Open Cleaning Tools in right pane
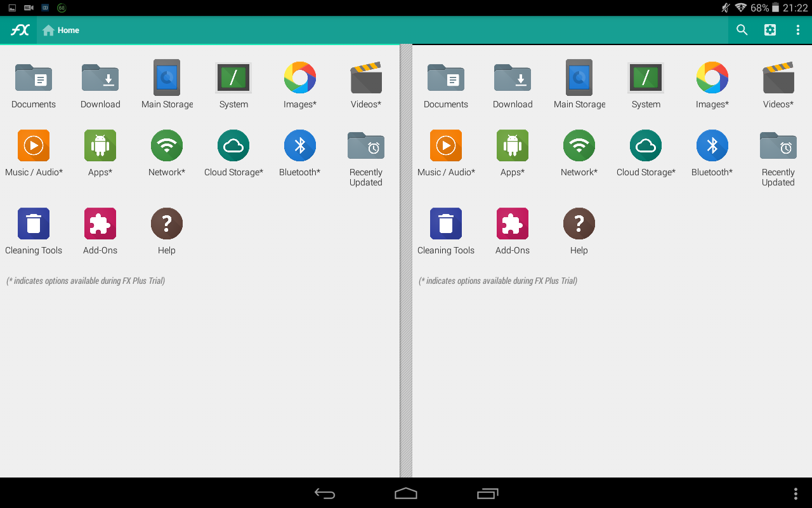Image resolution: width=812 pixels, height=508 pixels. (x=446, y=232)
